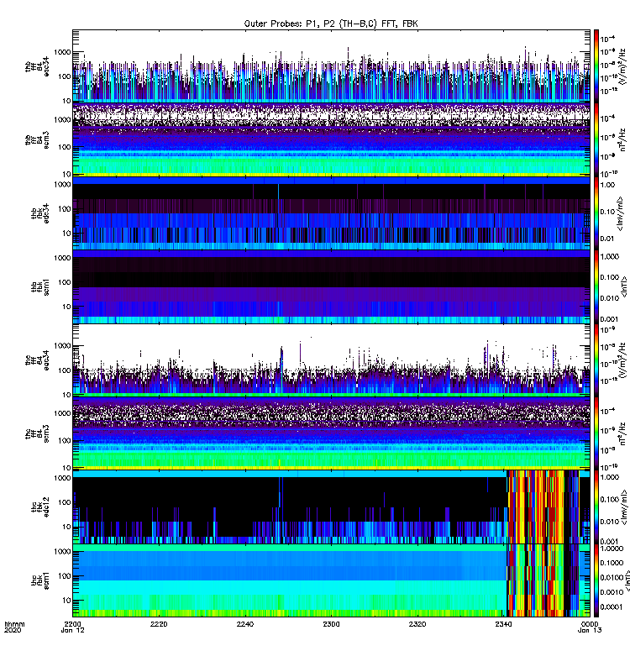Click the 2340 time axis label
The height and width of the screenshot is (672, 630).
503,624
